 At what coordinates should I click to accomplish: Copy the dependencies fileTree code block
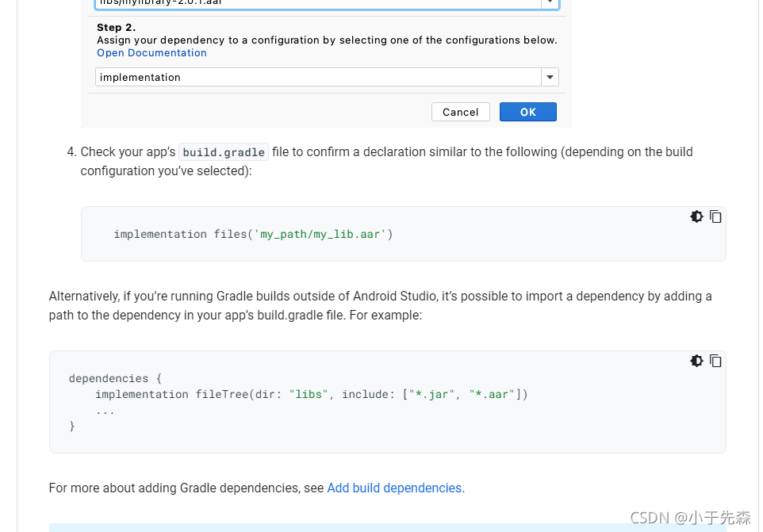(715, 361)
